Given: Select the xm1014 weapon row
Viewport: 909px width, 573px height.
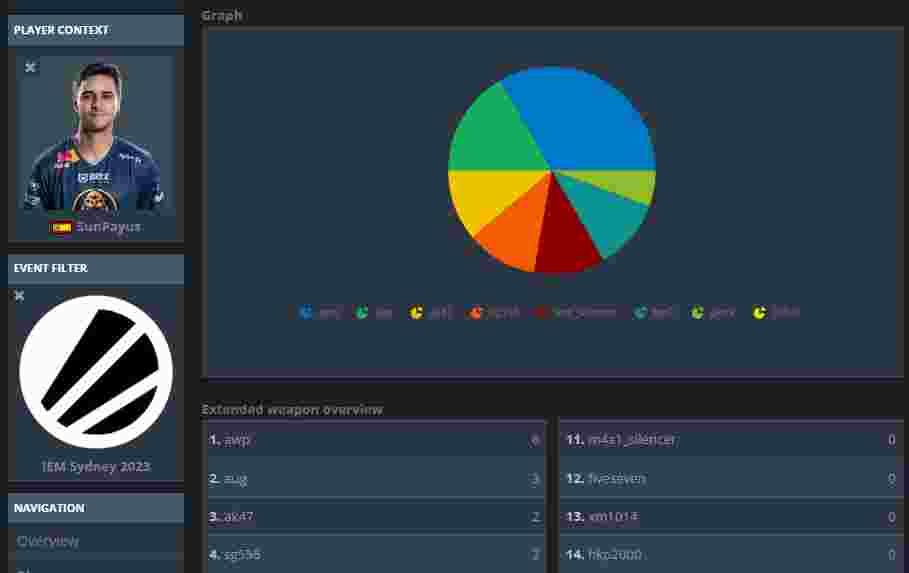Looking at the screenshot, I should 729,516.
